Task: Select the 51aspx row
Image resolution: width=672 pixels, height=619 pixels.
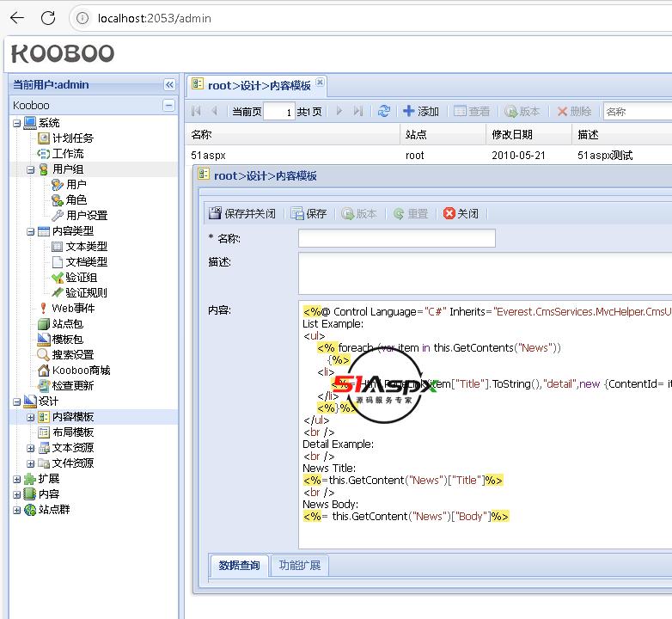Action: [x=429, y=155]
